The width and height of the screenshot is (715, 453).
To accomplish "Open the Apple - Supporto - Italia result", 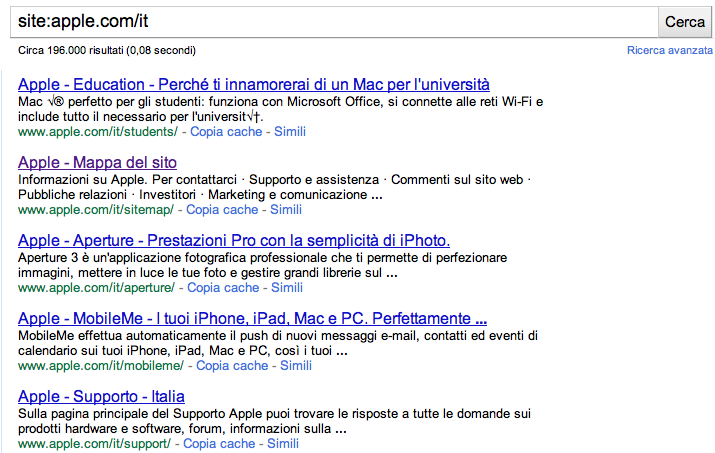I will click(x=101, y=396).
